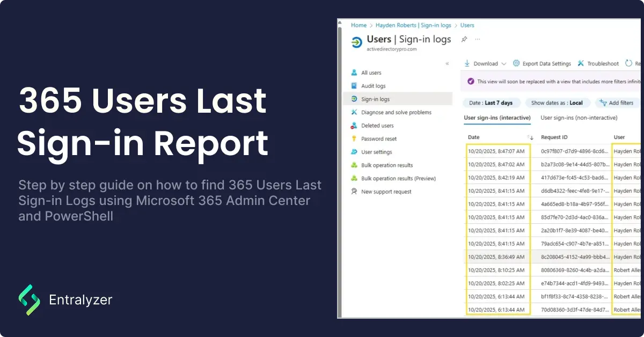Click request ID 8c208045-4152-4a99-bbb4

click(x=575, y=257)
